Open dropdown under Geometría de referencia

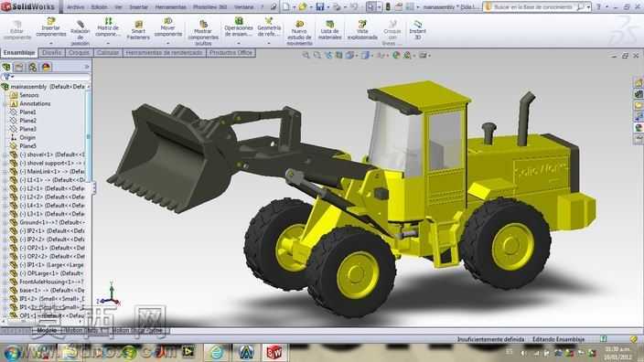[269, 43]
